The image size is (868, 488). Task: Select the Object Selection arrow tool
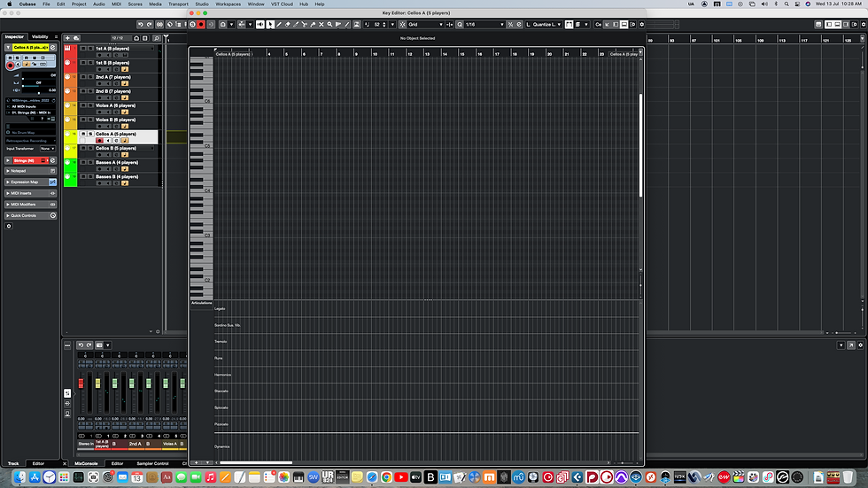(x=271, y=24)
